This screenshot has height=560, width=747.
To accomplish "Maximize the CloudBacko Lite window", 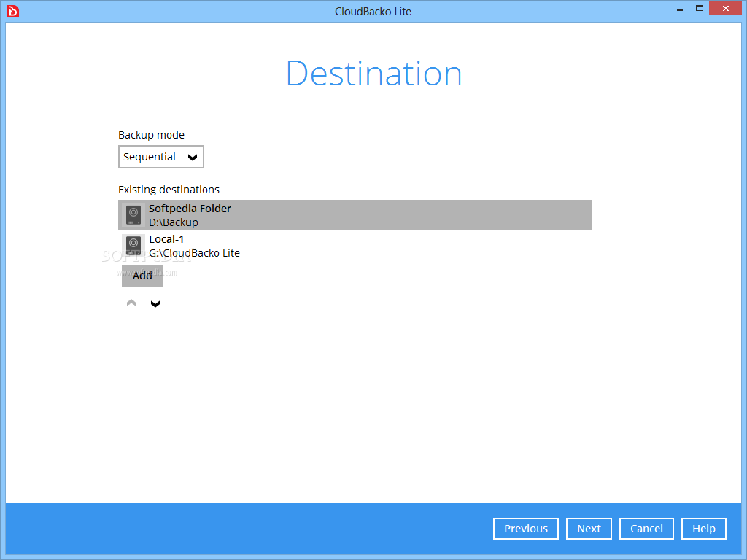I will 700,8.
